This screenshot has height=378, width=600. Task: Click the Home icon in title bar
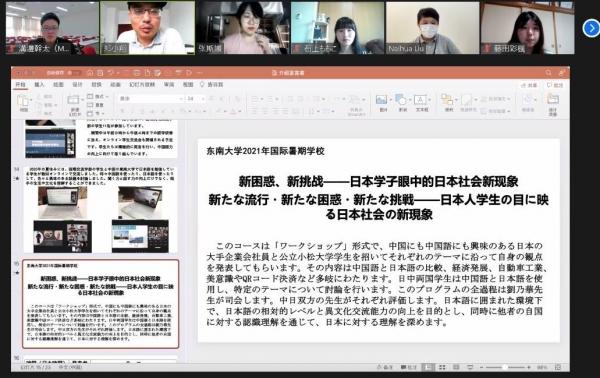coord(90,73)
